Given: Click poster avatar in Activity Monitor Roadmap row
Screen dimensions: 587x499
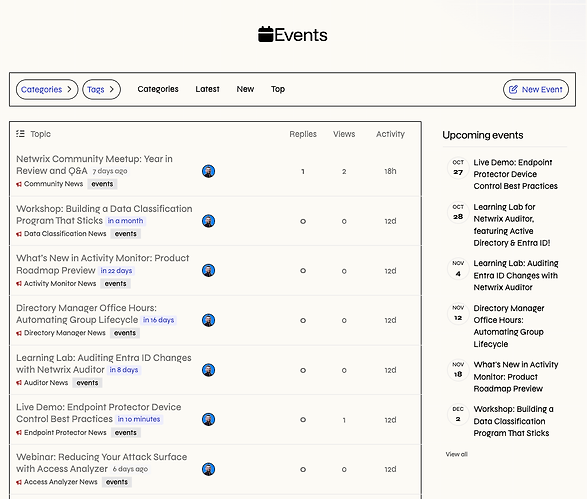Looking at the screenshot, I should pyautogui.click(x=209, y=270).
